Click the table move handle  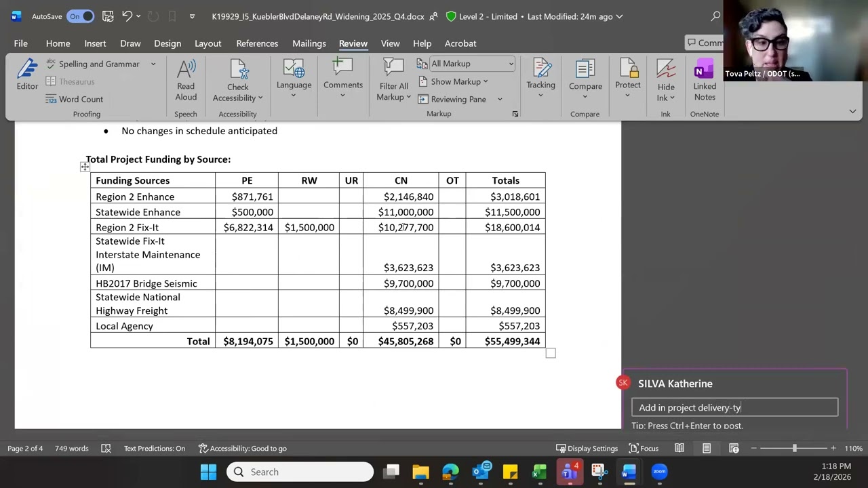(x=85, y=167)
